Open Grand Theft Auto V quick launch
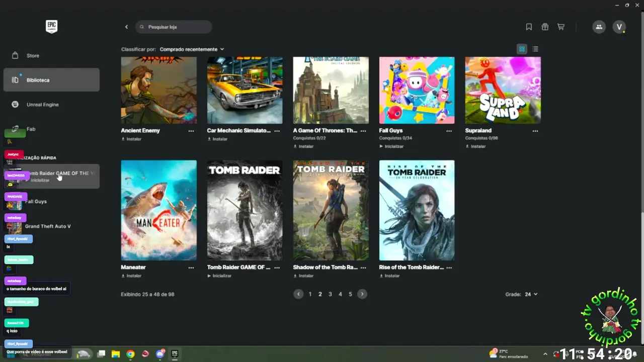Screen dimensions: 644x362 (51, 226)
